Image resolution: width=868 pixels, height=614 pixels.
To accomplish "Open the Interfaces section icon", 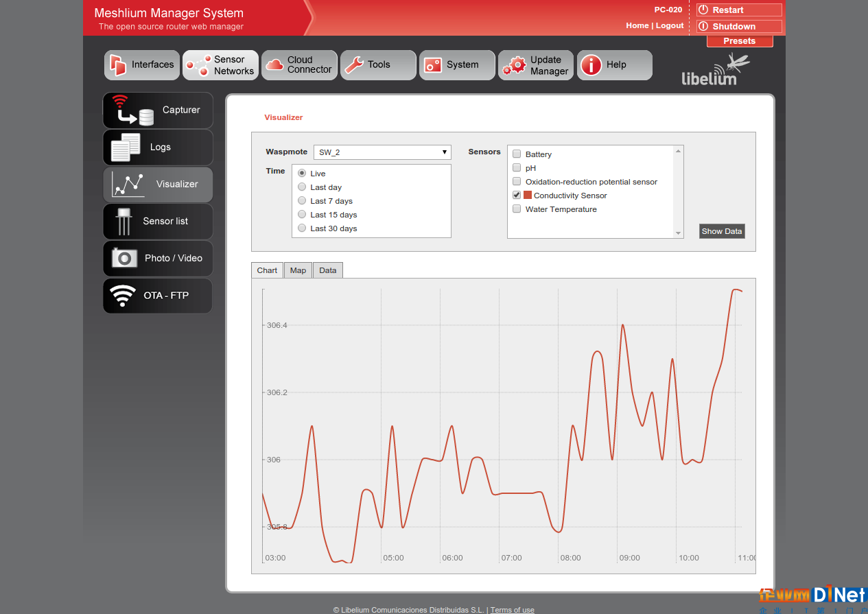I will [x=118, y=65].
